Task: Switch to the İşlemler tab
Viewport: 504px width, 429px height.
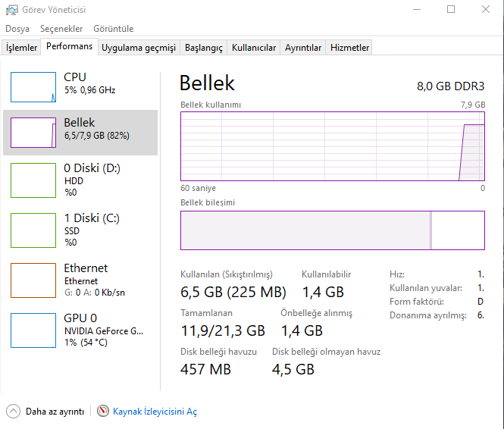Action: pos(22,48)
